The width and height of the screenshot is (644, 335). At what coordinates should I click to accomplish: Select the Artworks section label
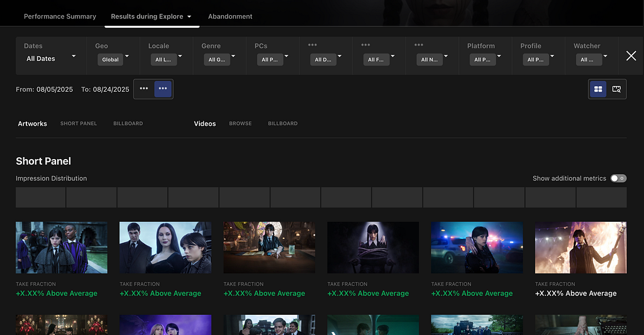(33, 124)
